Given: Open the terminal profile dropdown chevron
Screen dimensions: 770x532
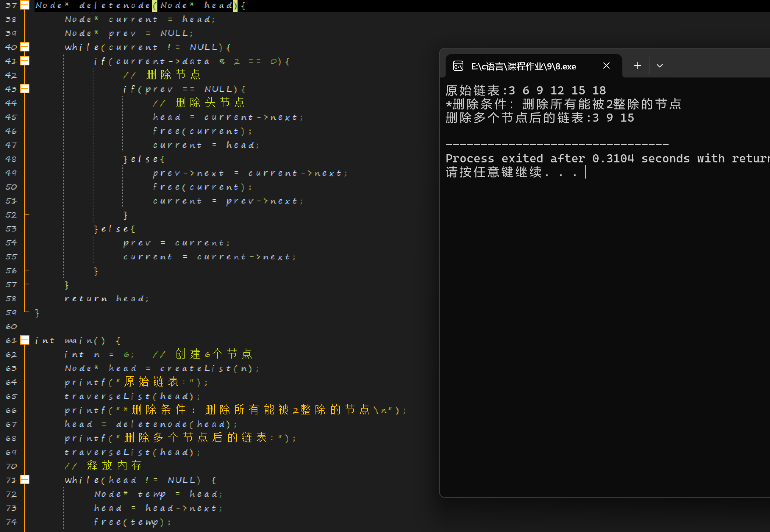Looking at the screenshot, I should point(660,66).
